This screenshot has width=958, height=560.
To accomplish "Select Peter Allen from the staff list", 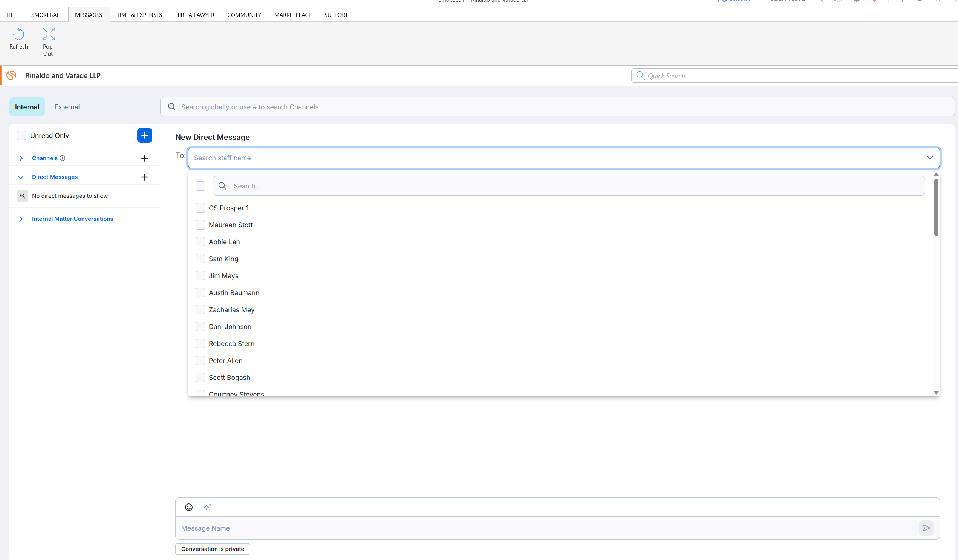I will click(x=225, y=360).
